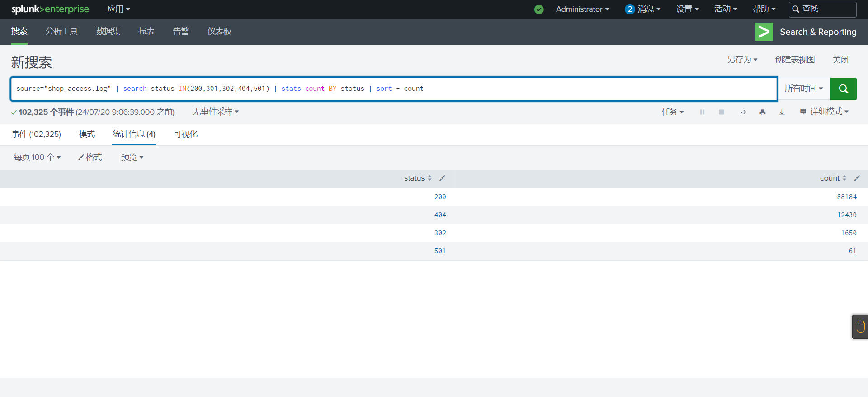Viewport: 868px width, 397px height.
Task: Expand the 每页 100 个 per-page dropdown
Action: 37,157
